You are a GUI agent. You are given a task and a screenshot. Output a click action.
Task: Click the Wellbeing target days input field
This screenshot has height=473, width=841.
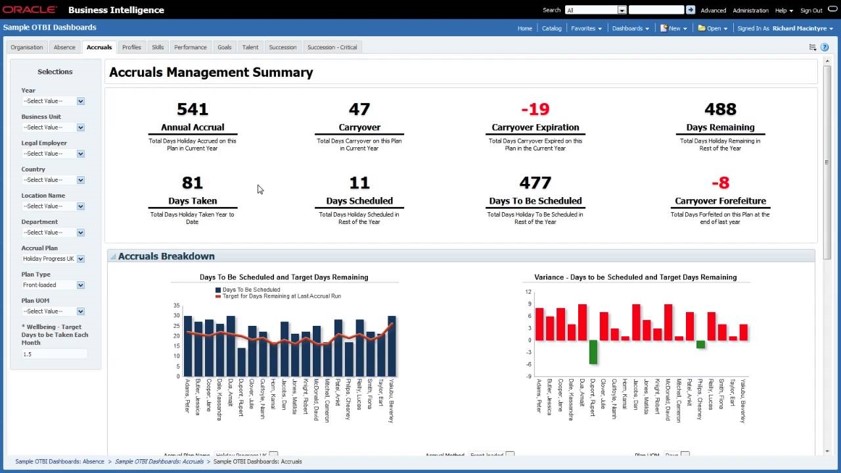click(54, 354)
